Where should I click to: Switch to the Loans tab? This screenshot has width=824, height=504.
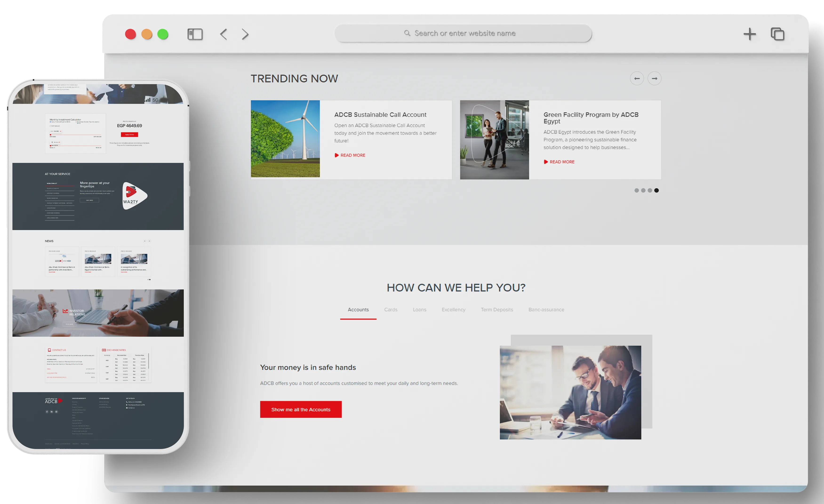[x=419, y=310]
